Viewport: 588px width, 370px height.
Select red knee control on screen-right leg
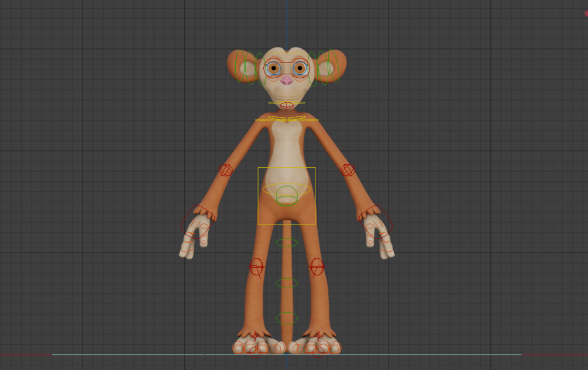coord(317,267)
